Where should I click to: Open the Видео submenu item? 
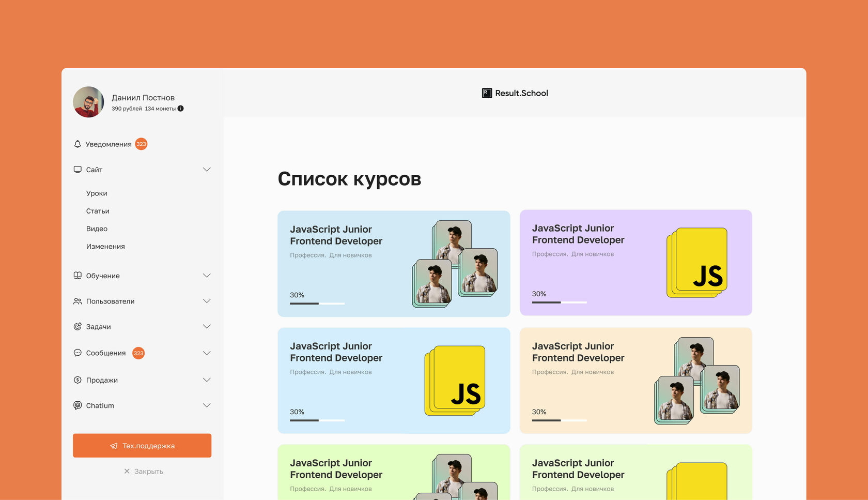[97, 229]
